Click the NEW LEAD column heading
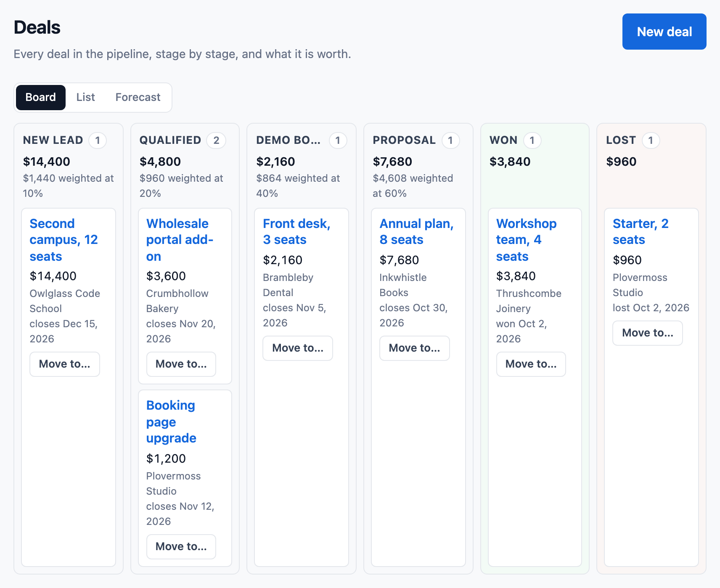The width and height of the screenshot is (720, 588). tap(53, 140)
